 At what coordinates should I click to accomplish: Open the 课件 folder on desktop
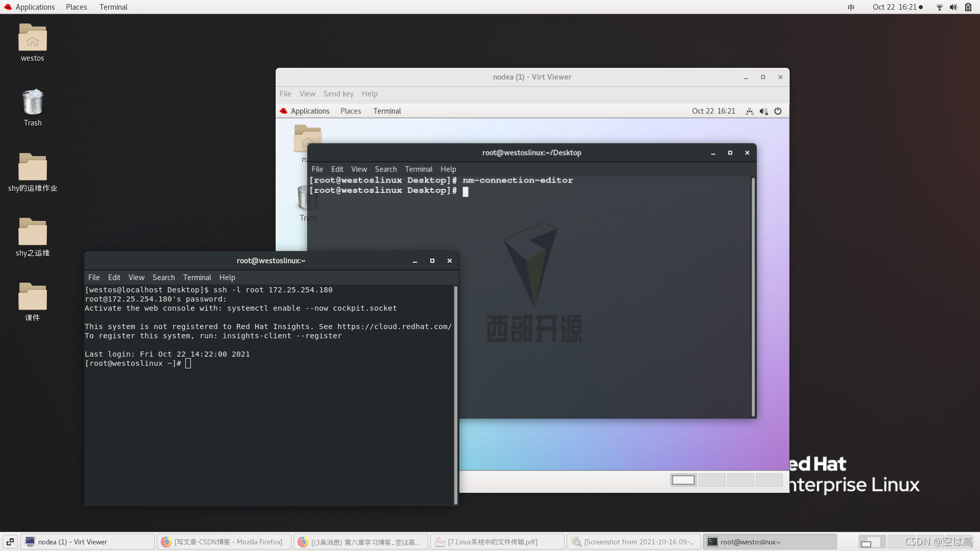pyautogui.click(x=32, y=297)
